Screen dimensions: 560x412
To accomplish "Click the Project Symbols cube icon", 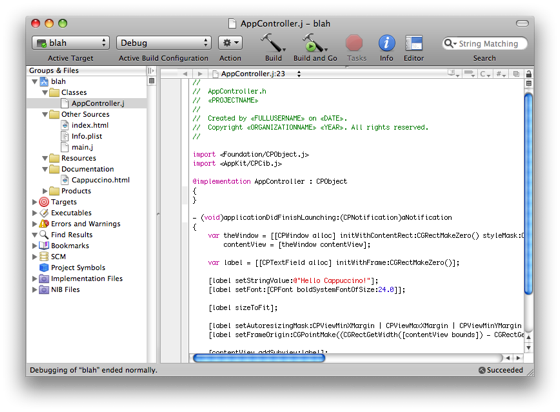I will pyautogui.click(x=44, y=267).
